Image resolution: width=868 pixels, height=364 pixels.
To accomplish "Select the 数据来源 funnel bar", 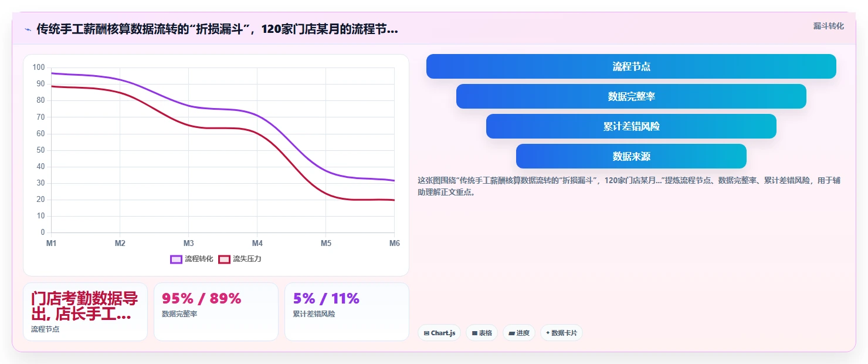I will tap(631, 156).
